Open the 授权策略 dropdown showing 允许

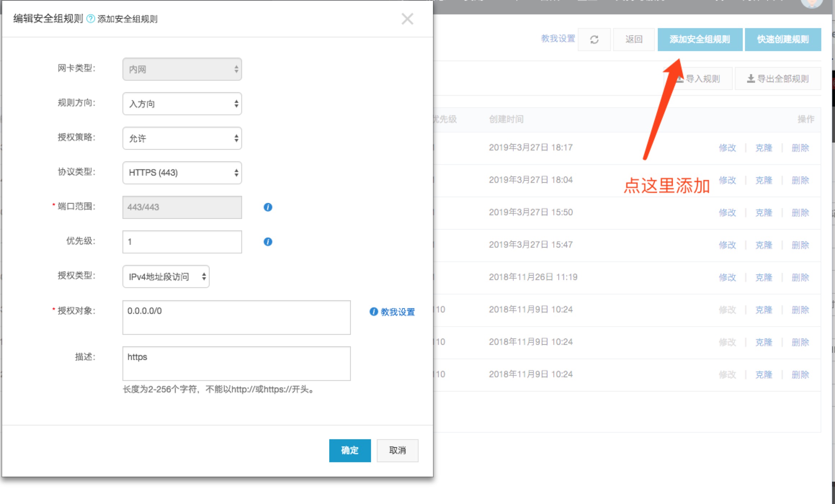[x=182, y=138]
